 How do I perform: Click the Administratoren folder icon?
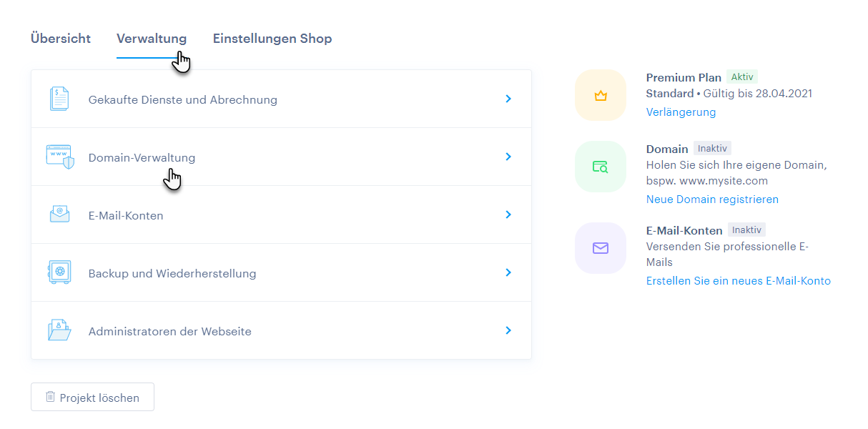click(59, 330)
